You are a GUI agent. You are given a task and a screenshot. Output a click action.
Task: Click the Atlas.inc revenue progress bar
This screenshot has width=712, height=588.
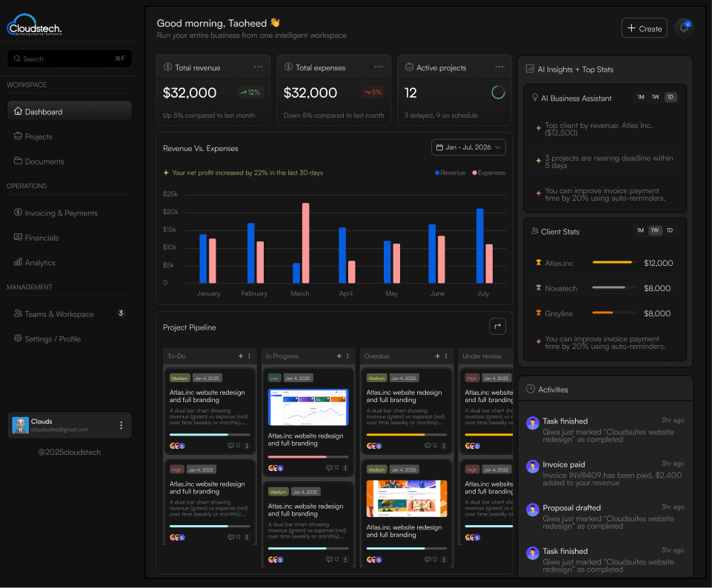[614, 262]
